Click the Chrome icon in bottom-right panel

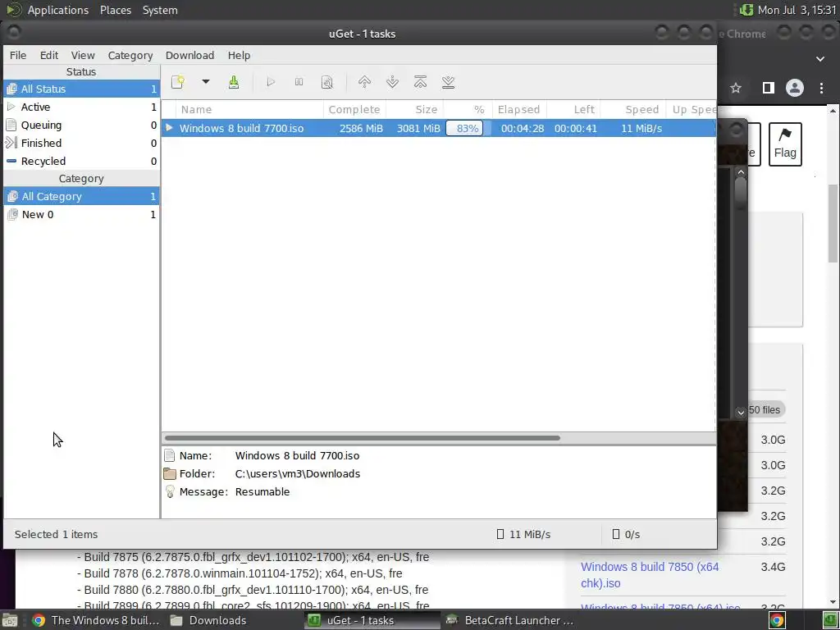pos(777,620)
